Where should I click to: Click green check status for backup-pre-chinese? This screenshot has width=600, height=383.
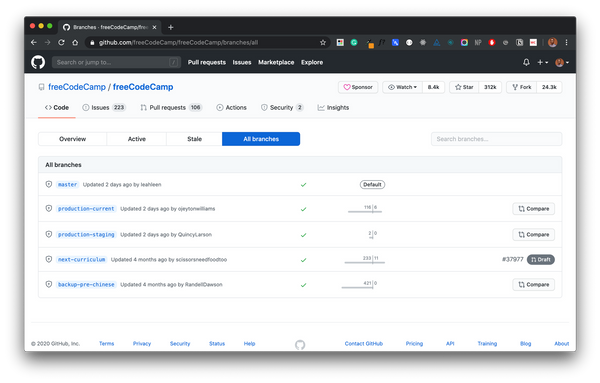click(x=303, y=285)
